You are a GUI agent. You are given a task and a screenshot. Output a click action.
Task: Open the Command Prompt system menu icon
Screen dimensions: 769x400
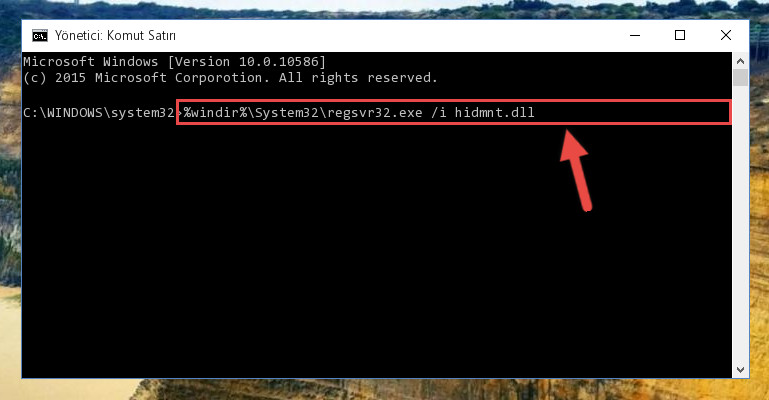pyautogui.click(x=40, y=36)
